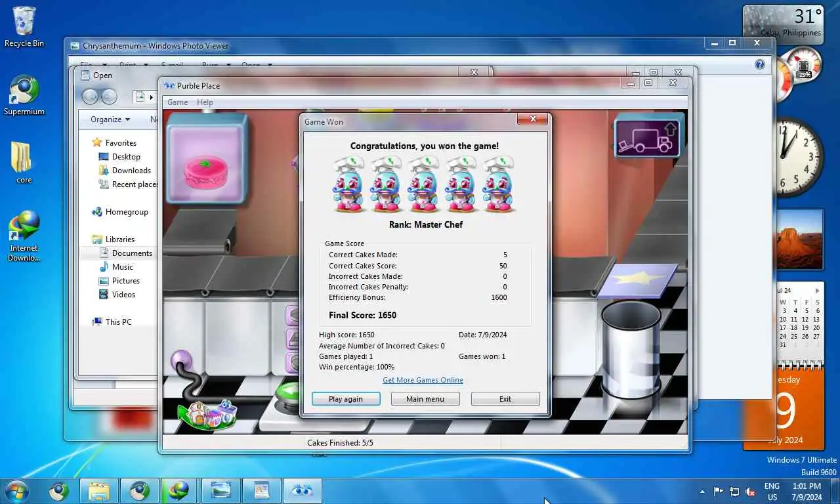840x504 pixels.
Task: Click the slideshow gadget desert picture
Action: pos(799,240)
